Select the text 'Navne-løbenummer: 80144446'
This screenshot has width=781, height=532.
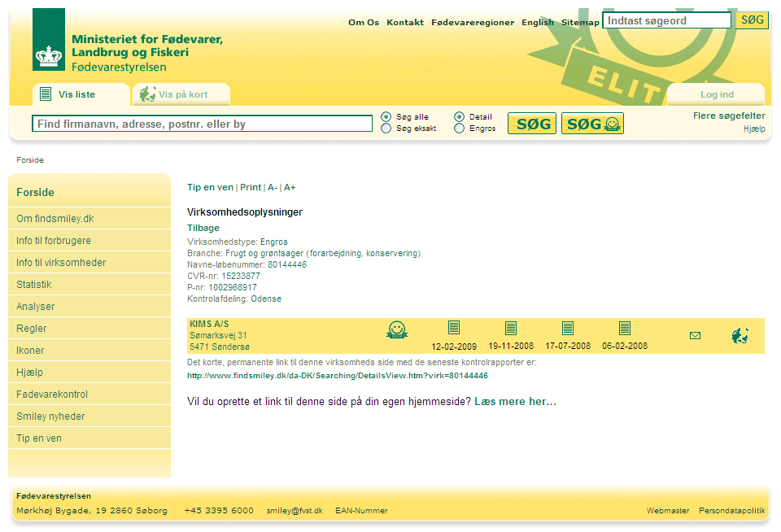click(x=247, y=264)
